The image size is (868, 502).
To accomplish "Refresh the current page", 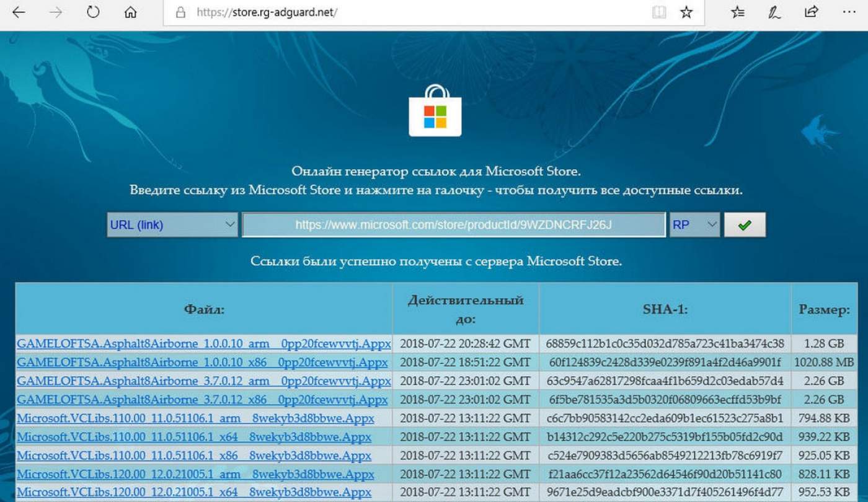I will click(93, 12).
